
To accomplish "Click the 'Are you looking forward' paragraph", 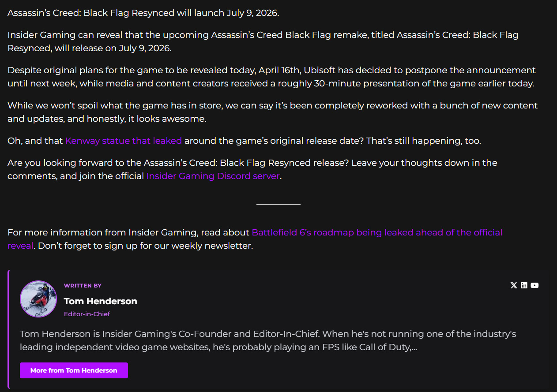I will [x=252, y=163].
